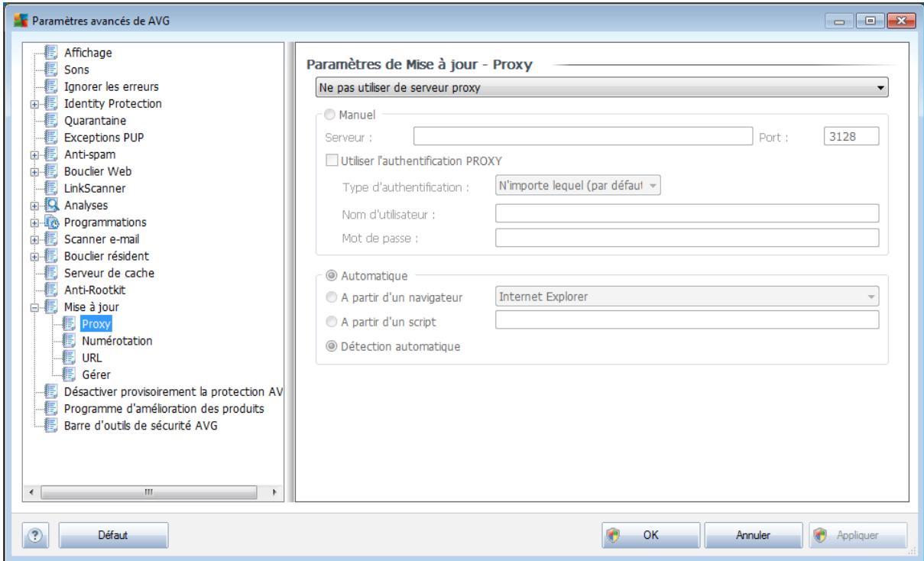
Task: Expand the Analyses tree node
Action: tap(35, 205)
